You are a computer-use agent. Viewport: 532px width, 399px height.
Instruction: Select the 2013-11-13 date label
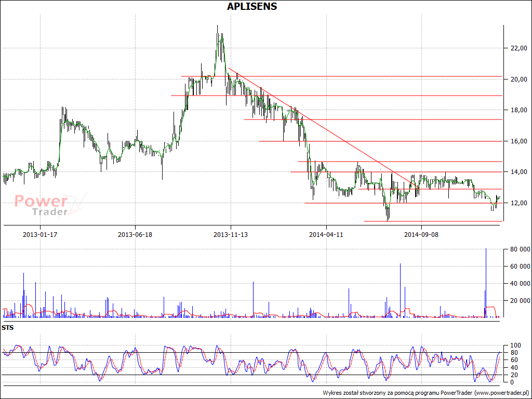[231, 234]
